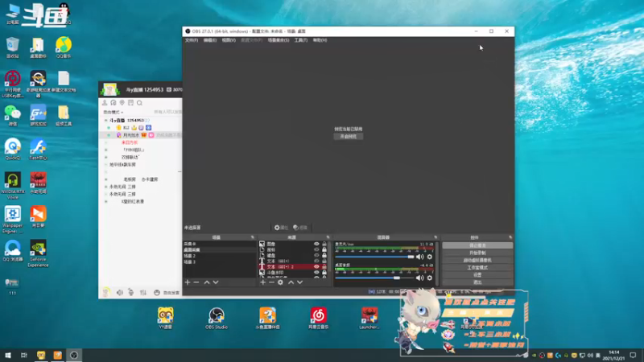Open the 网易云音乐 desktop shortcut

point(318,319)
